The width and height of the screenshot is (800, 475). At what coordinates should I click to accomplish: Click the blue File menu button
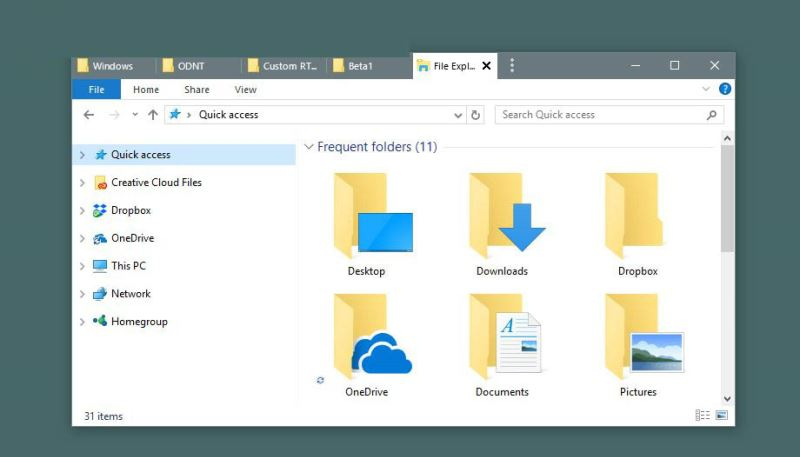pos(97,90)
